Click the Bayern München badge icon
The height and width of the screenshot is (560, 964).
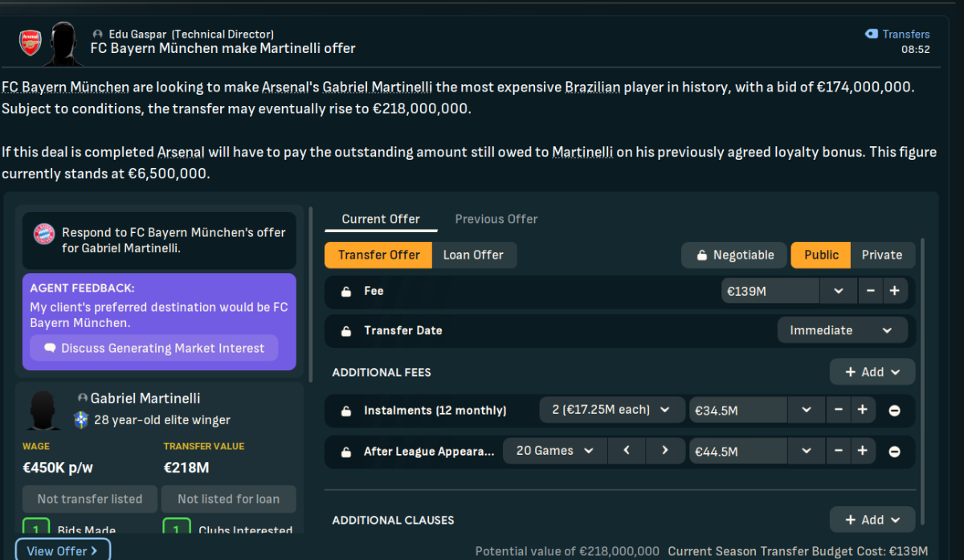tap(43, 235)
